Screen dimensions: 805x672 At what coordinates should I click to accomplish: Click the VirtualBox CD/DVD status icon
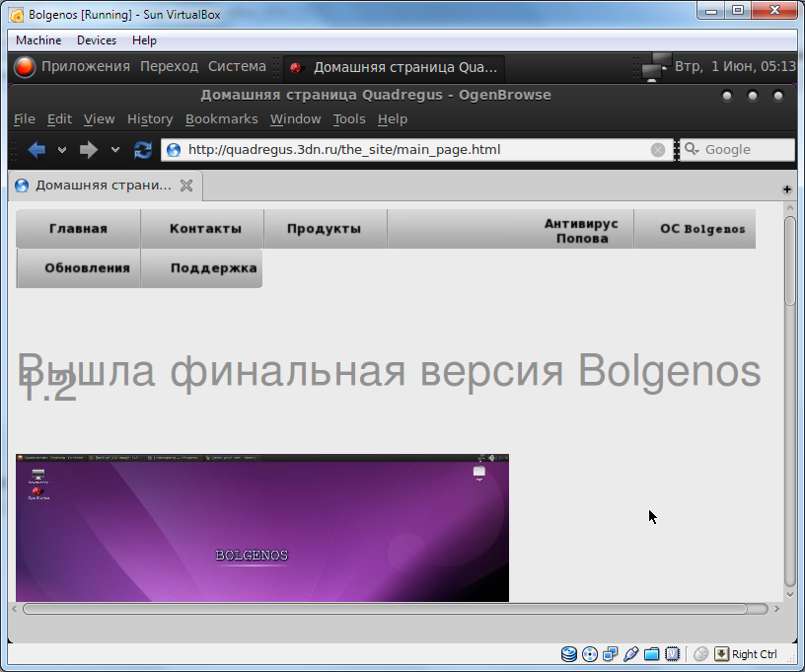[x=590, y=654]
